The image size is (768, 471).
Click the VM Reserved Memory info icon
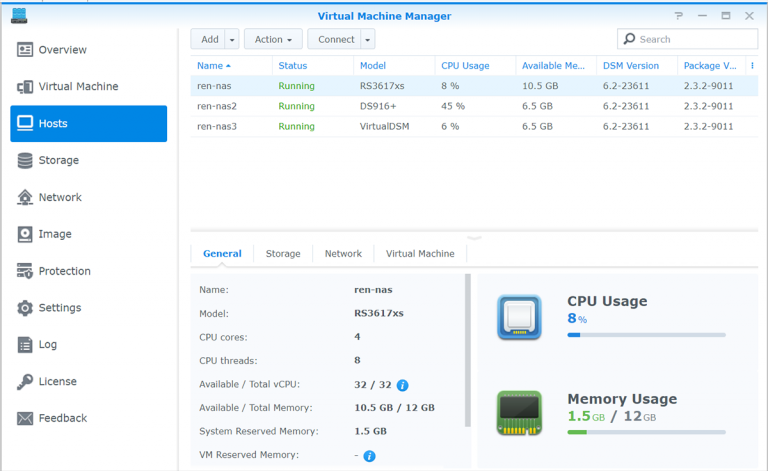click(x=369, y=456)
